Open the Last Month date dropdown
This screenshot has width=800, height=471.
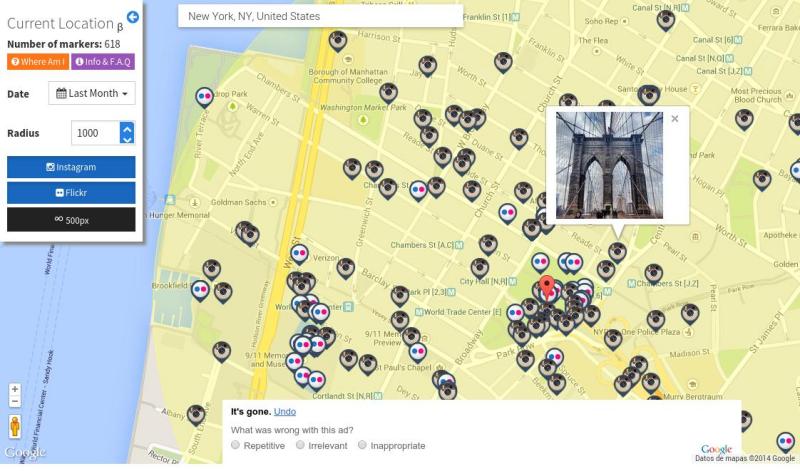pyautogui.click(x=92, y=93)
